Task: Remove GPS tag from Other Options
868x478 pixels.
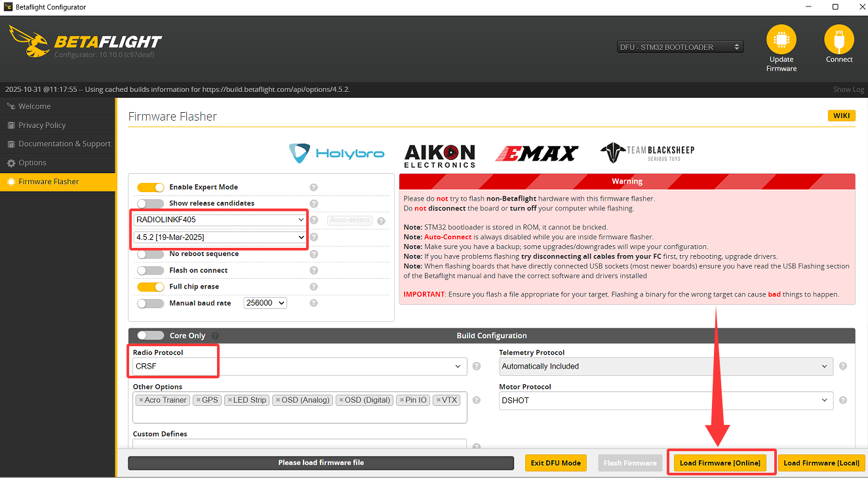Action: (x=197, y=400)
